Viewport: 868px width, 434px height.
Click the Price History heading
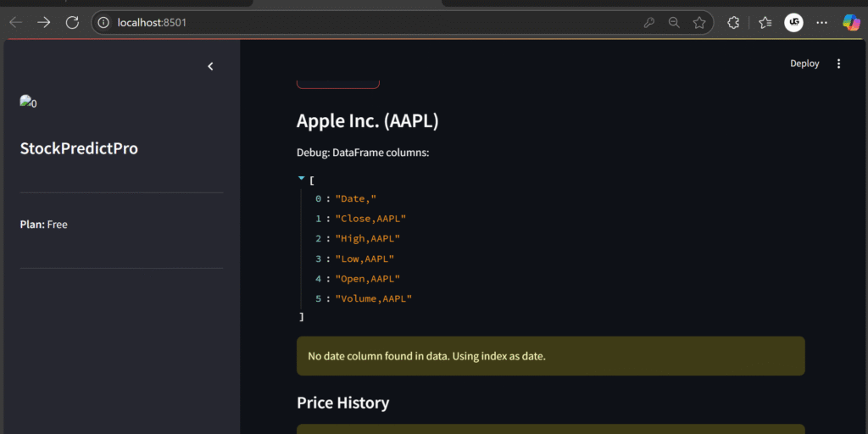coord(342,403)
